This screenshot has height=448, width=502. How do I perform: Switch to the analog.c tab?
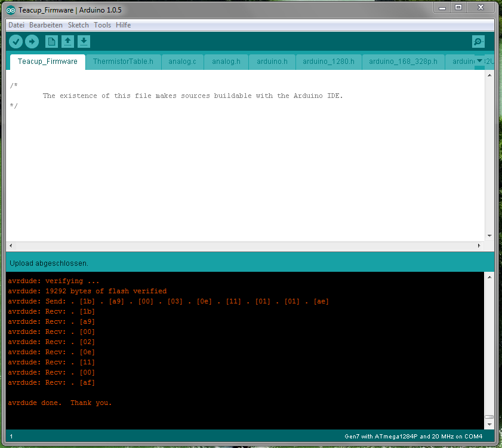(182, 62)
